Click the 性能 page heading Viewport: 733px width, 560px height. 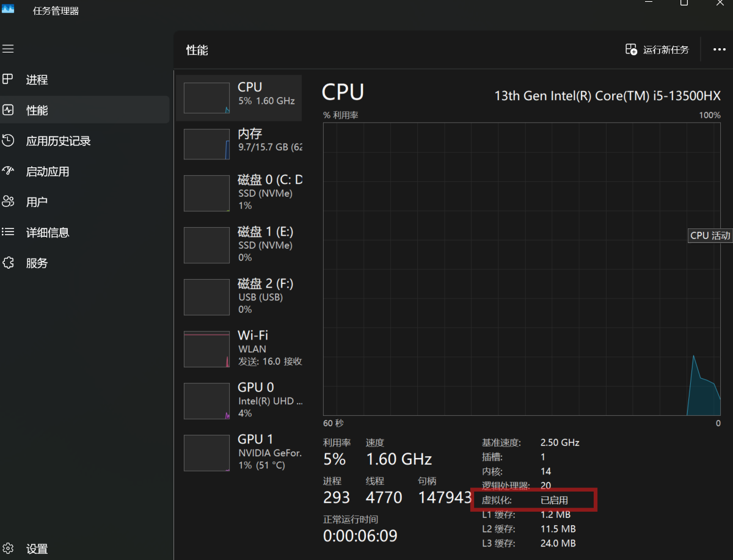click(x=197, y=50)
